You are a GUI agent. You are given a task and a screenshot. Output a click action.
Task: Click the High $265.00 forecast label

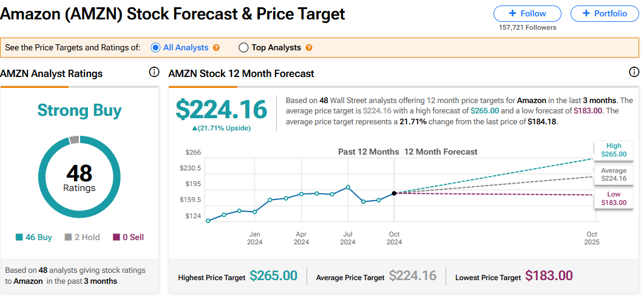(x=614, y=150)
